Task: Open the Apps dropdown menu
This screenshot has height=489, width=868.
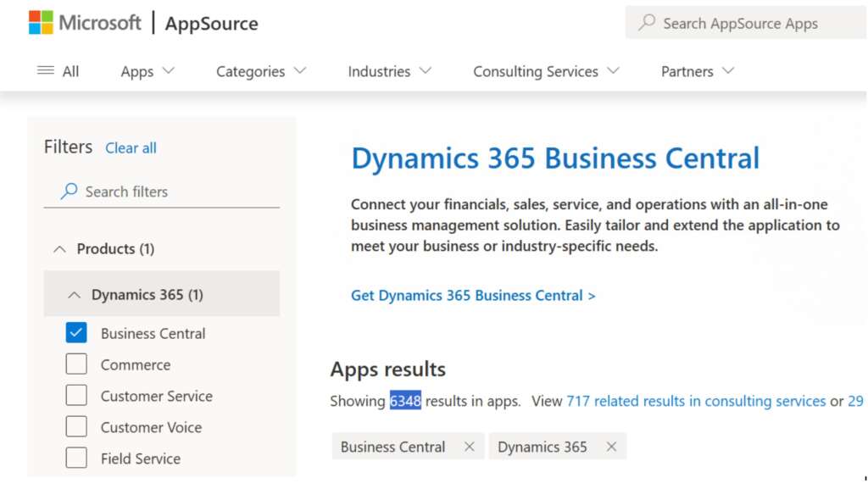Action: point(147,71)
